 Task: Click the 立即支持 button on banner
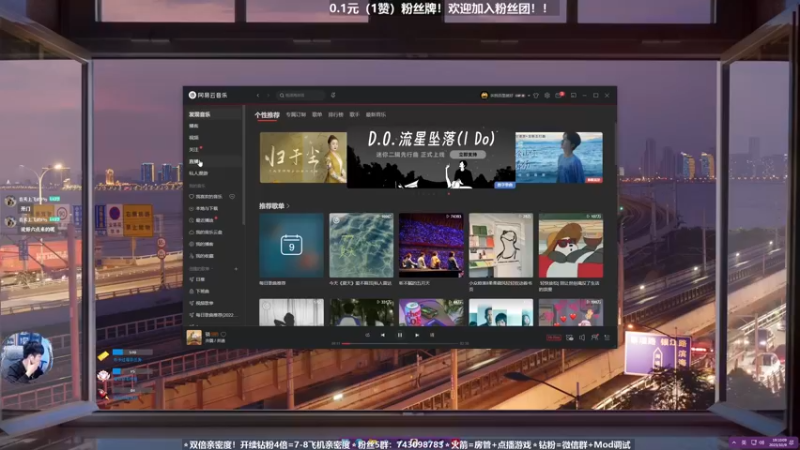[x=468, y=154]
